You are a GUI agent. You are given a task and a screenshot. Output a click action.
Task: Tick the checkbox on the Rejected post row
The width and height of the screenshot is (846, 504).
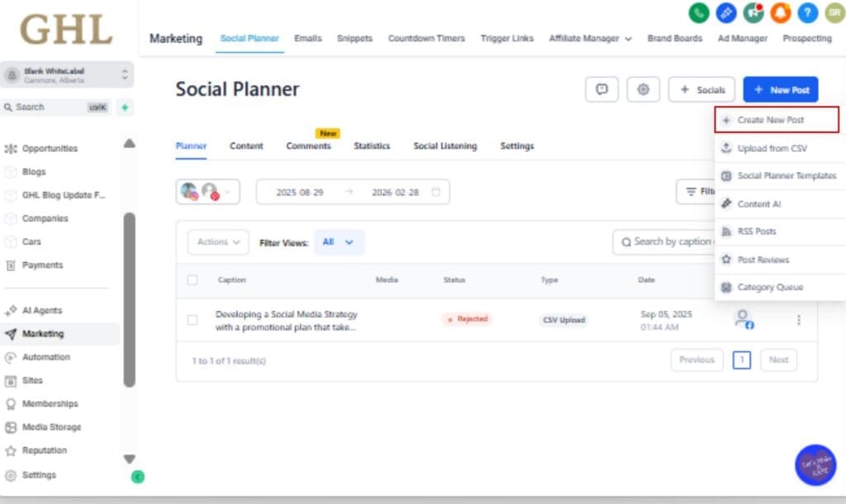coord(192,321)
